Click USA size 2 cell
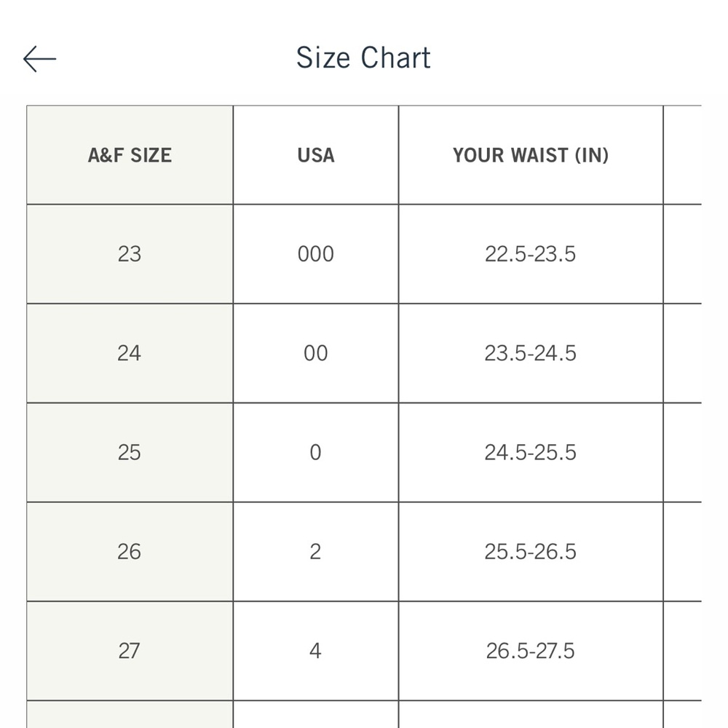 pyautogui.click(x=316, y=552)
